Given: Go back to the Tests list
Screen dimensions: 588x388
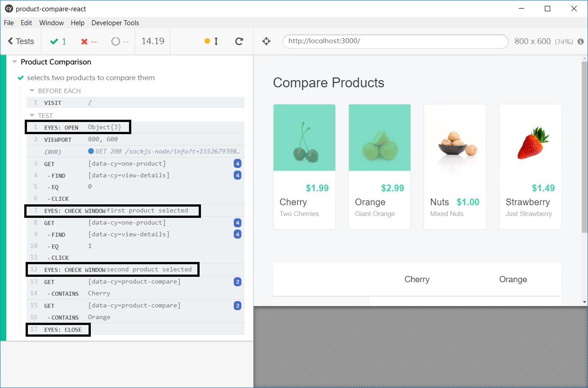Looking at the screenshot, I should point(21,41).
